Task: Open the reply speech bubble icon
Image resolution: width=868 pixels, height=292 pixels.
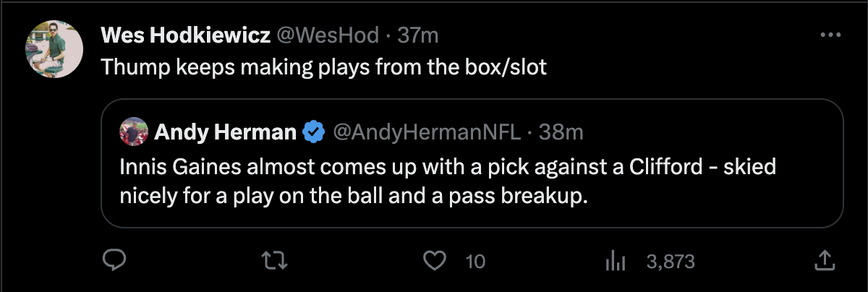Action: 115,261
